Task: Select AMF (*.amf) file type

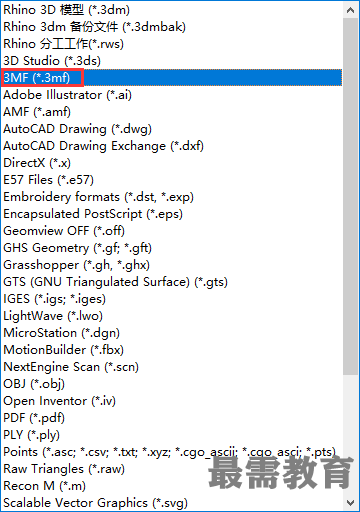Action: pyautogui.click(x=172, y=112)
